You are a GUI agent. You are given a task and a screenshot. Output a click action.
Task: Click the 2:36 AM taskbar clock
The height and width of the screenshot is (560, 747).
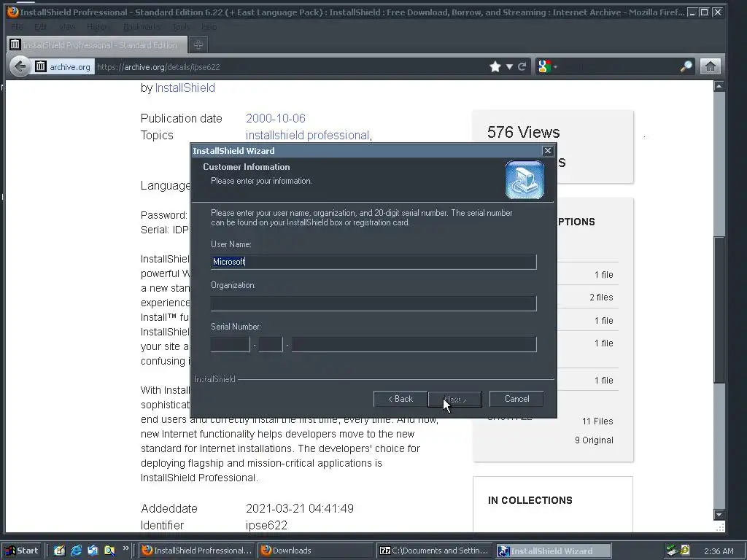click(x=719, y=551)
